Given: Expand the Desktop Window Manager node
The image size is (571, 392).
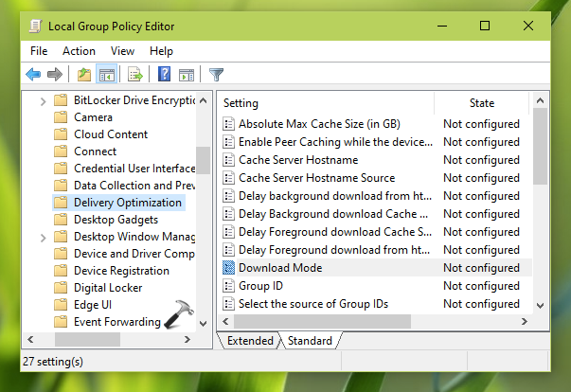Looking at the screenshot, I should [x=44, y=237].
